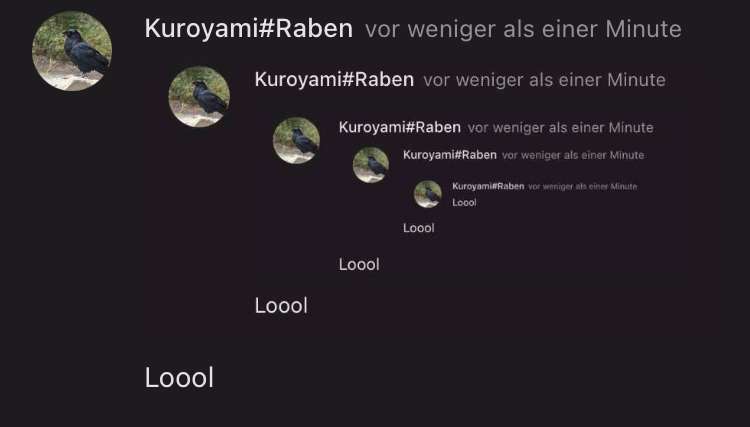Click the innermost 'vor weniger als einer Minute' timestamp

(583, 186)
